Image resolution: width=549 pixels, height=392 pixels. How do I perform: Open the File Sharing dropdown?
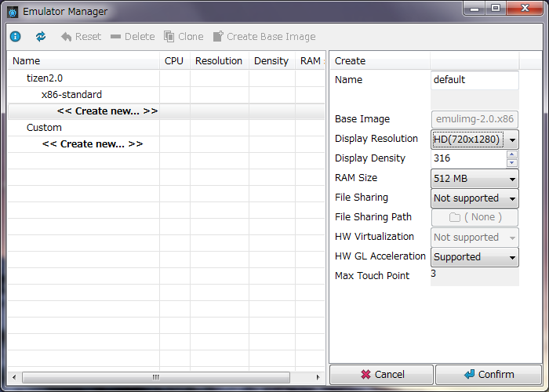[x=474, y=198]
